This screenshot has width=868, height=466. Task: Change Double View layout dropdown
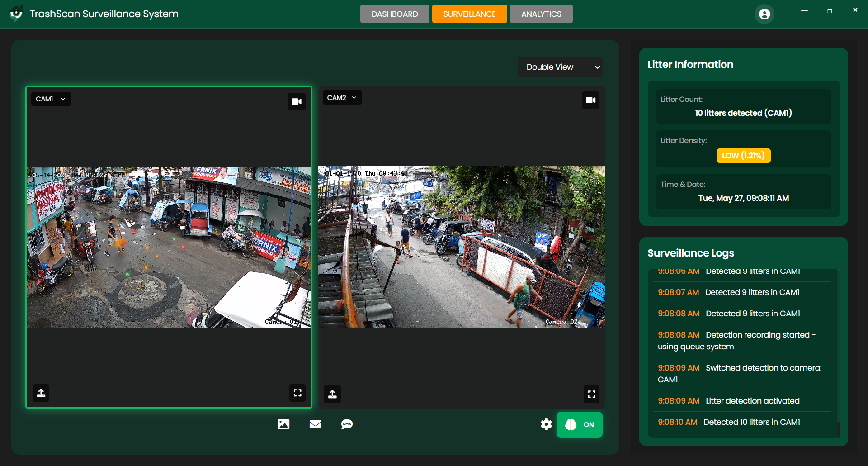click(x=560, y=67)
